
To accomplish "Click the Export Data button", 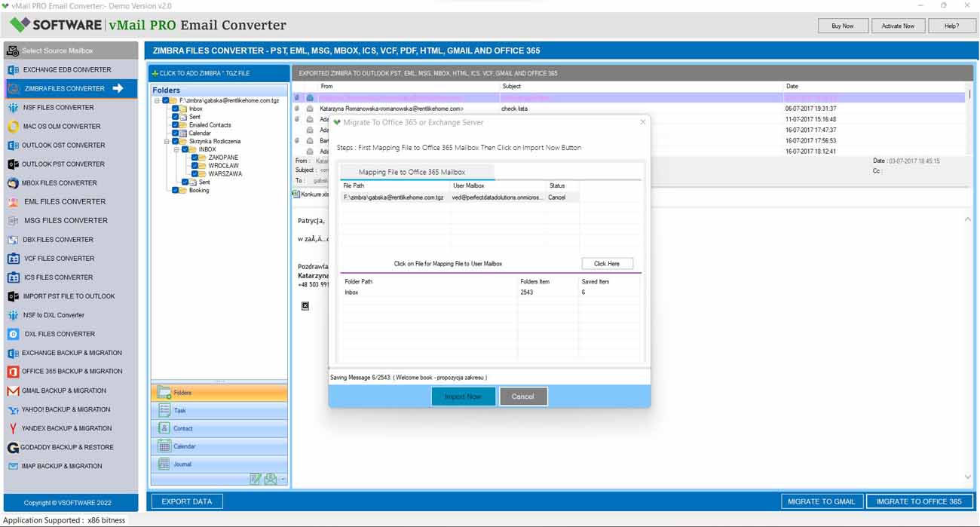I will coord(187,501).
